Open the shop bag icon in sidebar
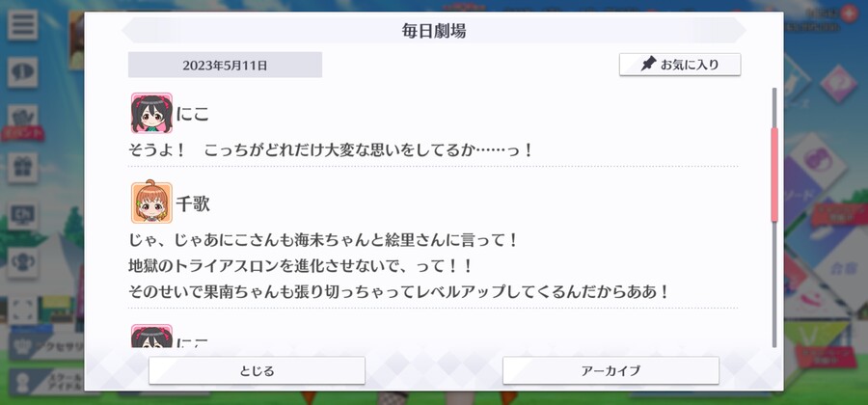This screenshot has height=405, width=868. [23, 120]
